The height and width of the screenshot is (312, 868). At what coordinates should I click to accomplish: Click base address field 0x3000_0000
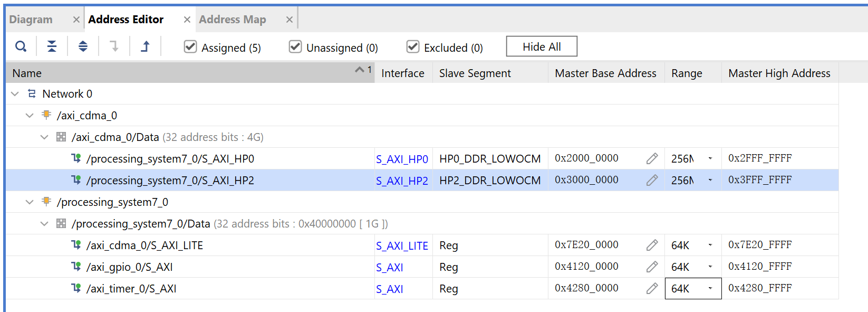pos(586,180)
